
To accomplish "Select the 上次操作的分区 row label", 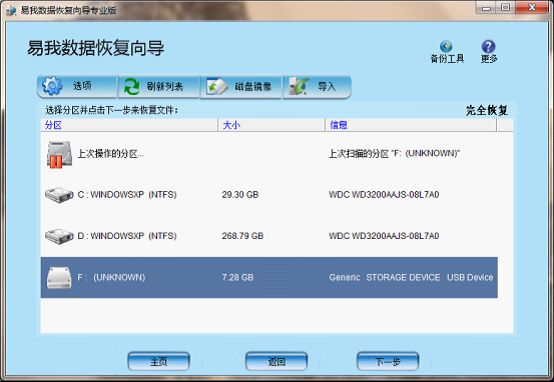I will (111, 154).
